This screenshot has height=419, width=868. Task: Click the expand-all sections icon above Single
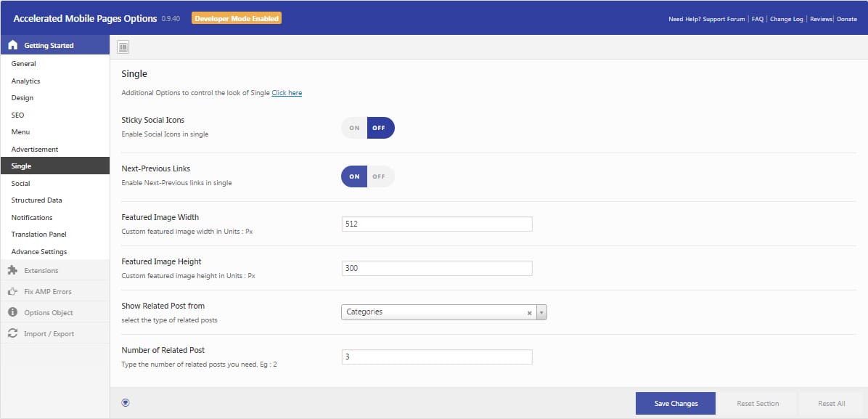pos(123,47)
